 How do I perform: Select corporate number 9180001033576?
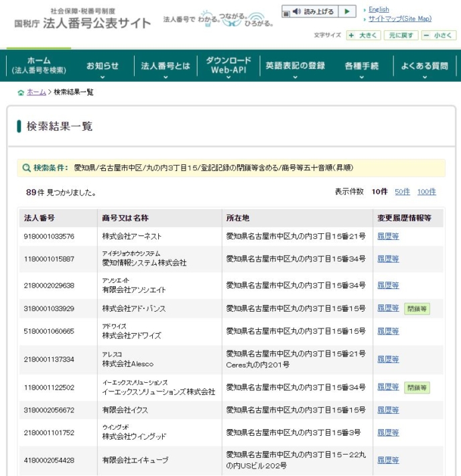click(49, 237)
